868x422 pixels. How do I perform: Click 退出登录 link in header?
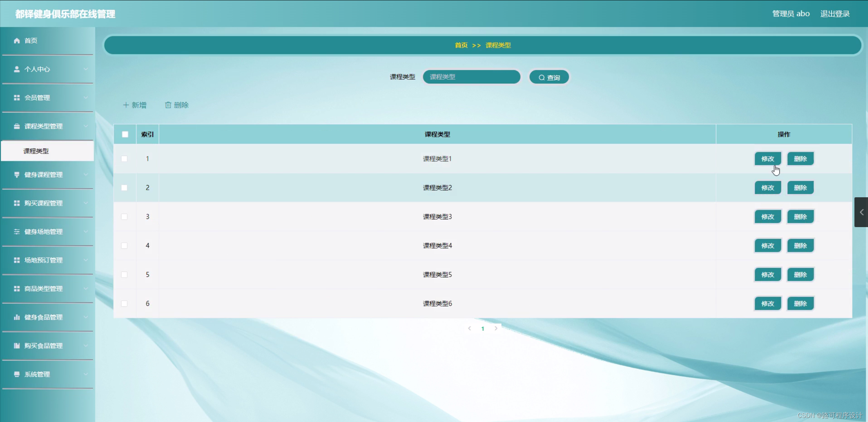click(835, 14)
